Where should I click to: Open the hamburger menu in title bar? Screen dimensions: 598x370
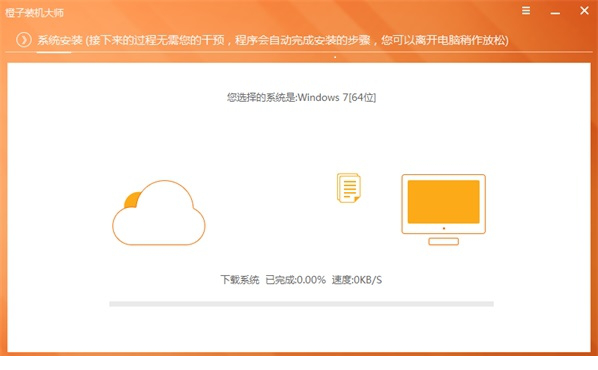pos(526,11)
